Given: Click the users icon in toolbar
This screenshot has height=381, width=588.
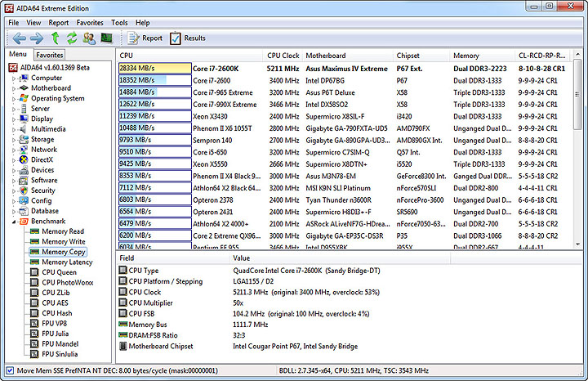Looking at the screenshot, I should click(x=89, y=38).
